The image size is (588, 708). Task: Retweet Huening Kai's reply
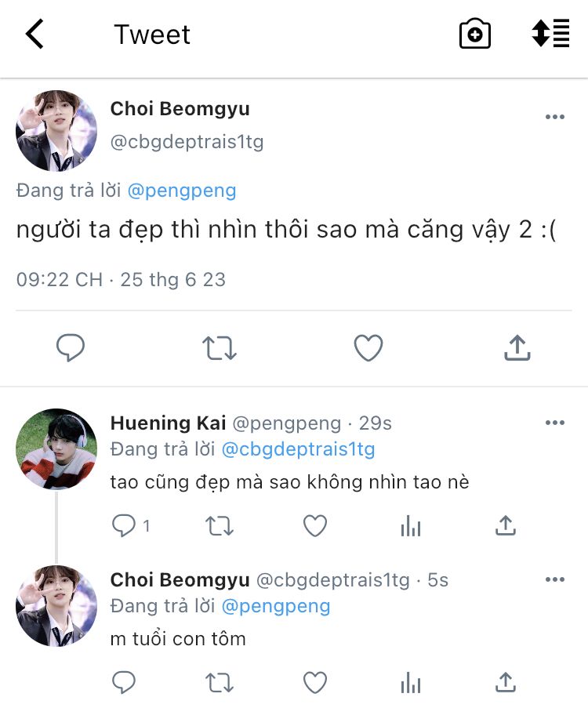[220, 526]
